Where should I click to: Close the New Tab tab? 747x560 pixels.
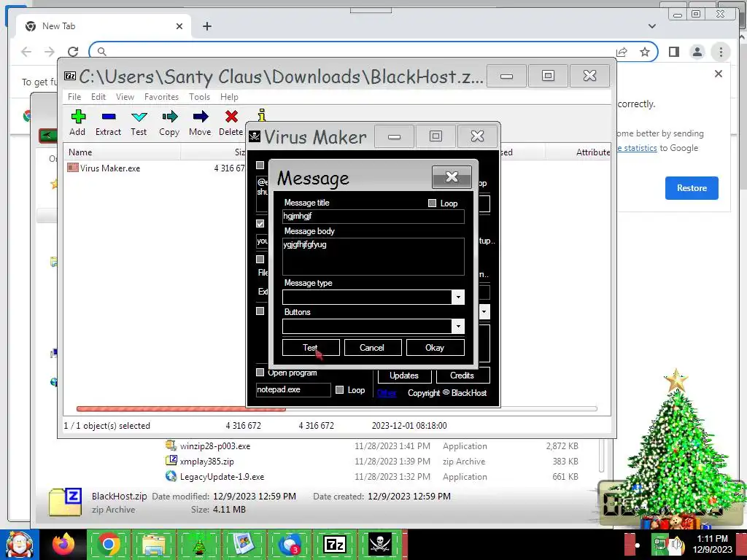point(179,26)
